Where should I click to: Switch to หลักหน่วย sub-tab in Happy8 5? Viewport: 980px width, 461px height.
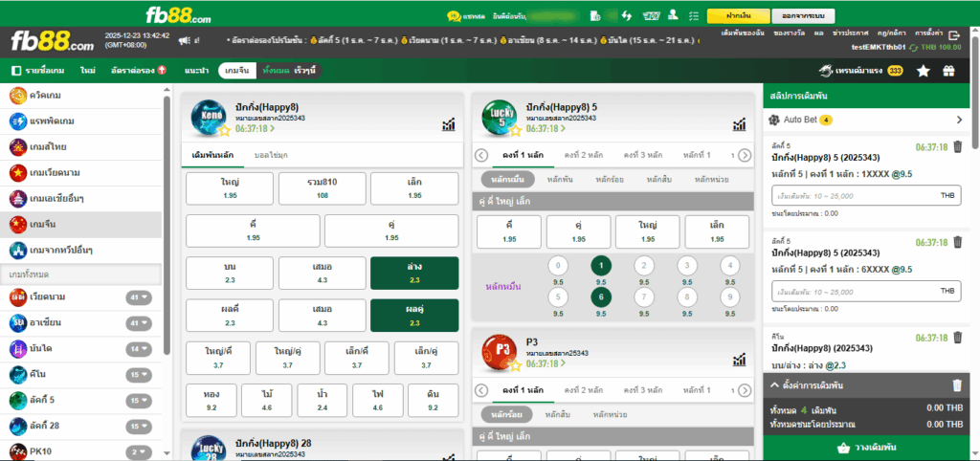coord(711,180)
